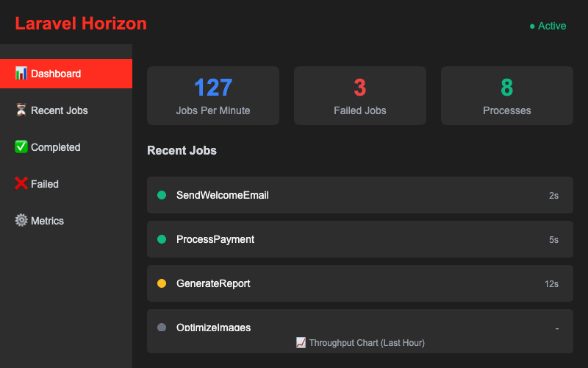This screenshot has width=588, height=368.
Task: Click the gear icon beside Metrics
Action: coord(21,220)
